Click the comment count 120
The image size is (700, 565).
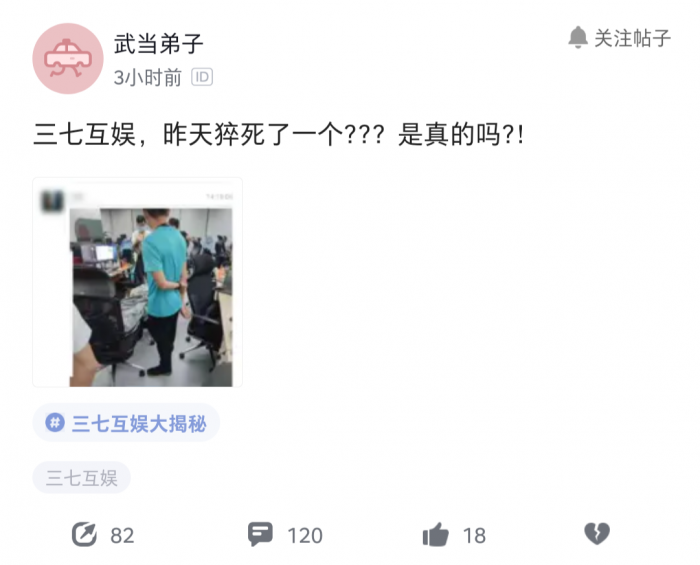tap(305, 535)
